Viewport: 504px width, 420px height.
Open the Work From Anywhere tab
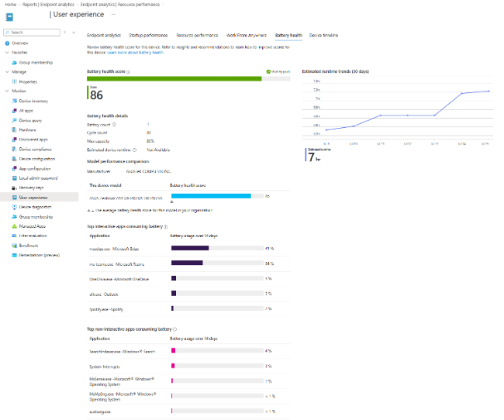click(247, 36)
